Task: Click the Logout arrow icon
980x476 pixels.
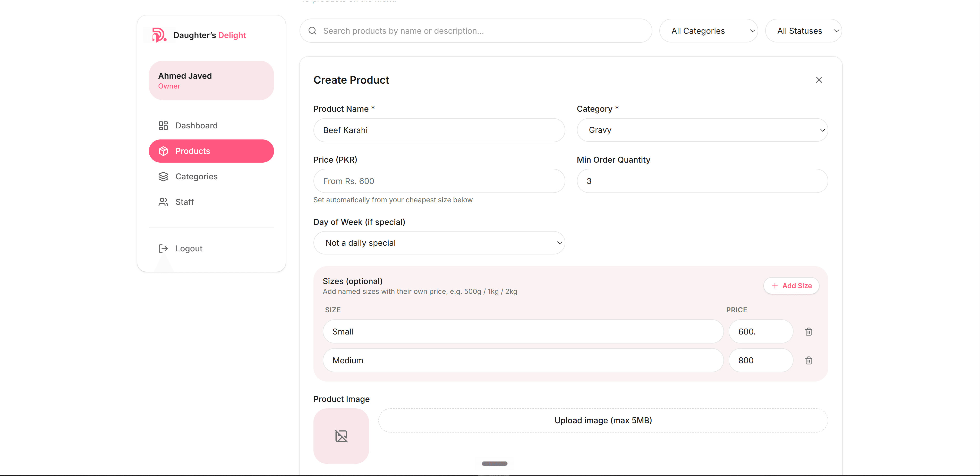Action: [163, 249]
